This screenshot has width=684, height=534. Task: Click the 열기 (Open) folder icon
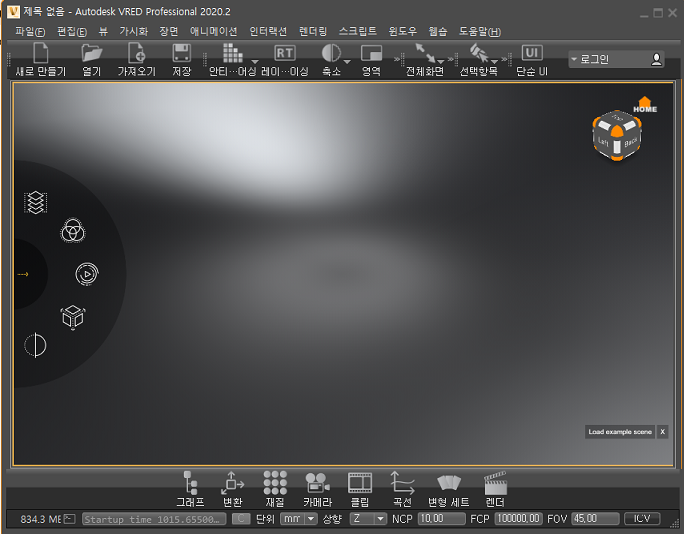92,54
